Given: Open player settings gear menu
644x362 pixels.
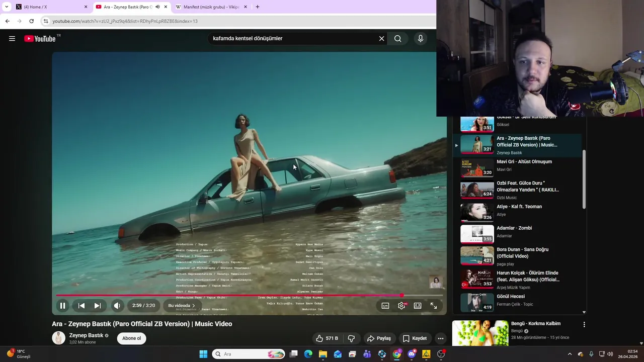Looking at the screenshot, I should 401,306.
